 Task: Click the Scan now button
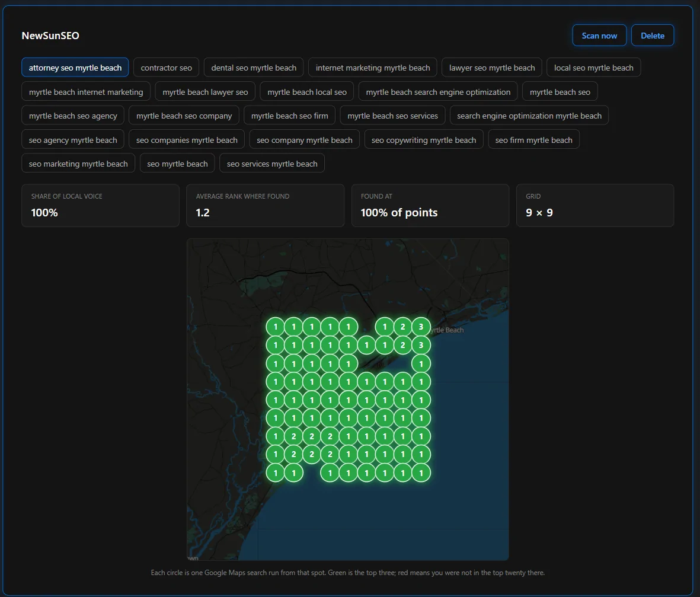click(599, 36)
